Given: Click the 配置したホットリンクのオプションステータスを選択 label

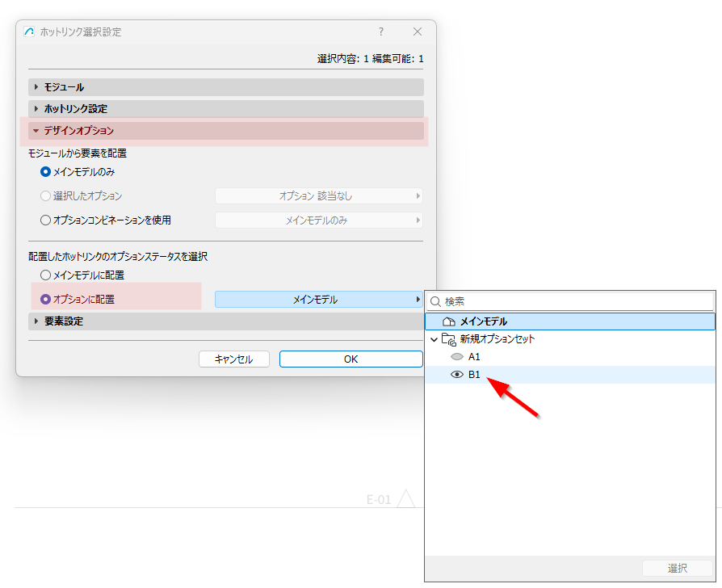Looking at the screenshot, I should click(x=118, y=257).
